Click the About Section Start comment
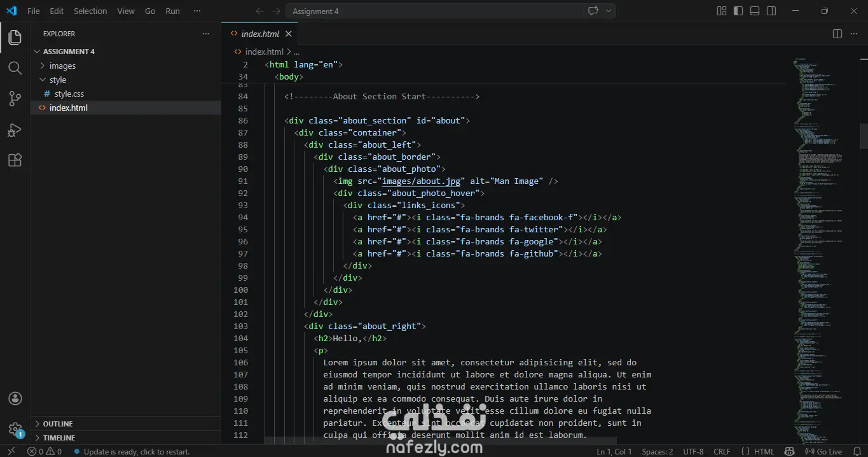Viewport: 868px width, 457px height. pyautogui.click(x=382, y=96)
